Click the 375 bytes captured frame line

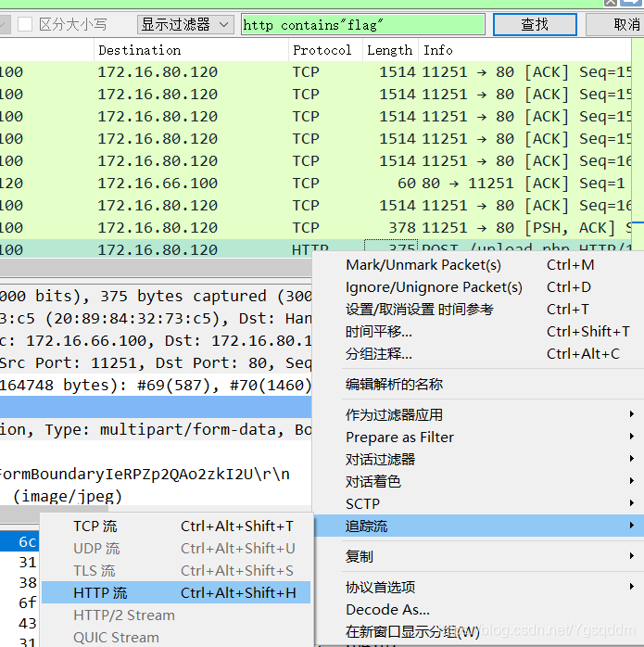click(x=156, y=297)
